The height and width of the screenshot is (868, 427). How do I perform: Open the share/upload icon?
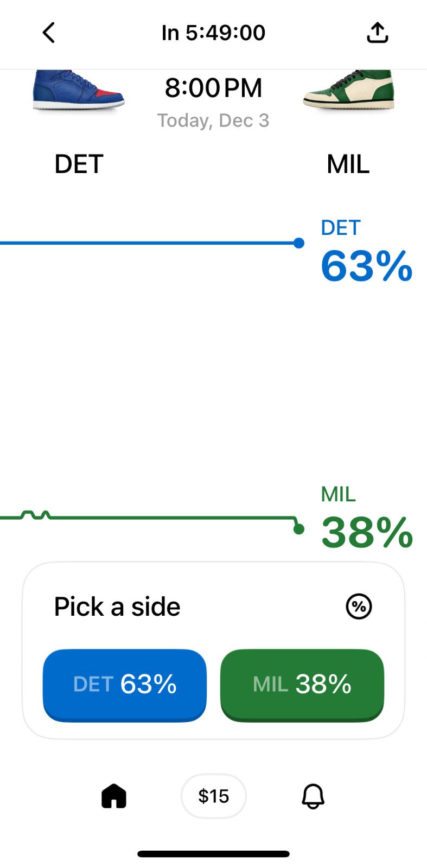click(377, 33)
